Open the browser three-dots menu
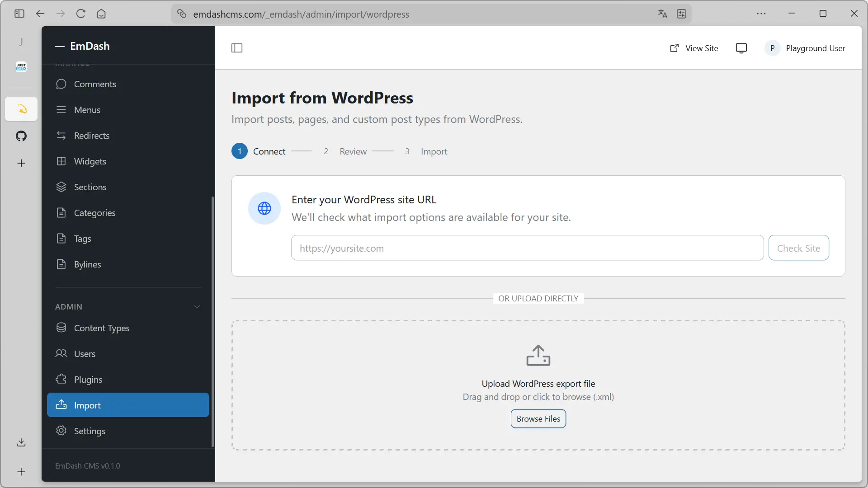The height and width of the screenshot is (488, 868). tap(761, 14)
